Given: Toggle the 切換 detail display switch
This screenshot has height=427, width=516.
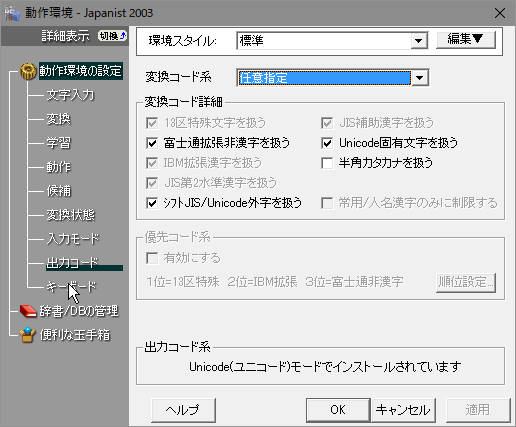Looking at the screenshot, I should 112,36.
